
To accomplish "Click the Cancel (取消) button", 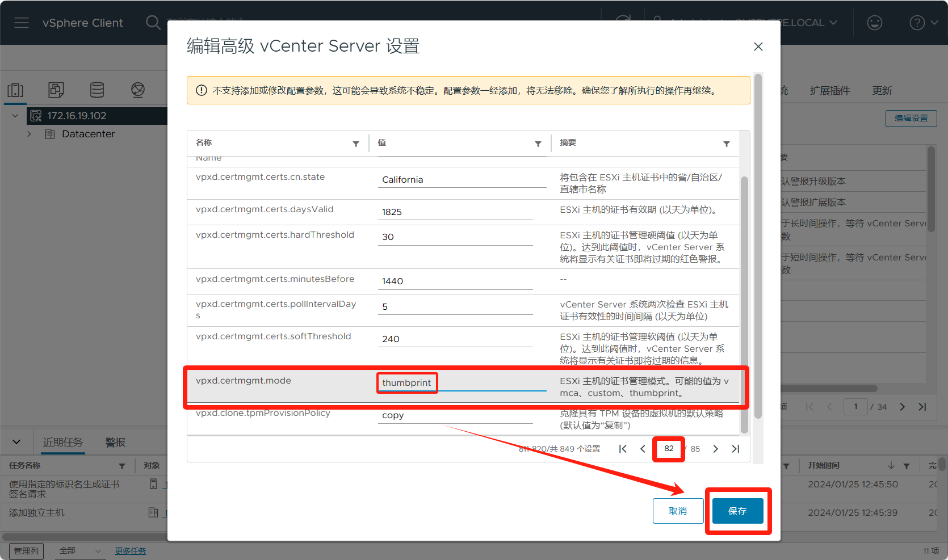I will (x=678, y=511).
